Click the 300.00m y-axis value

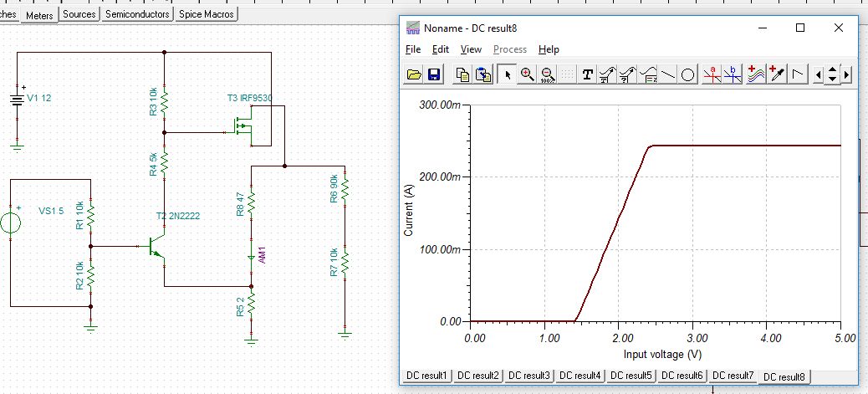pos(442,105)
